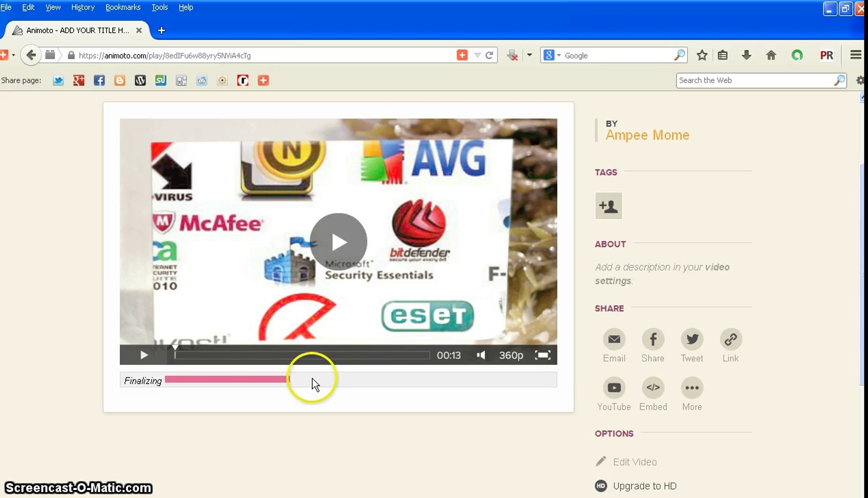The image size is (868, 498).
Task: Click the Search the Web field
Action: pyautogui.click(x=756, y=80)
